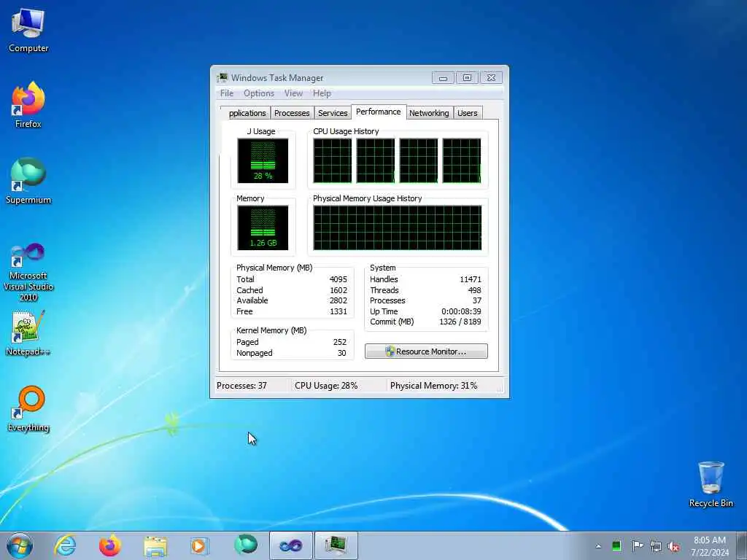Viewport: 747px width, 560px height.
Task: Click the Task Manager title bar icon
Action: (x=222, y=77)
